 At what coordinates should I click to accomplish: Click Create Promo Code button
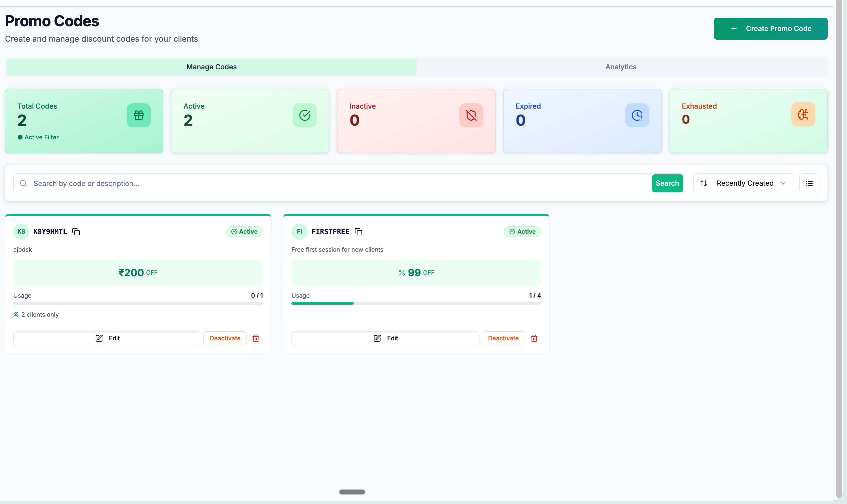pos(771,29)
